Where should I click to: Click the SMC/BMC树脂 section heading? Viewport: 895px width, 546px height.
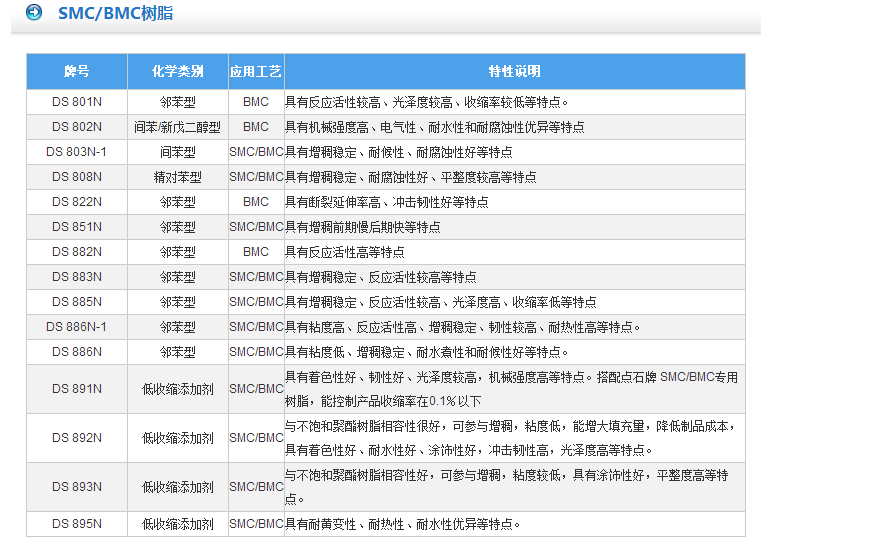pos(113,14)
